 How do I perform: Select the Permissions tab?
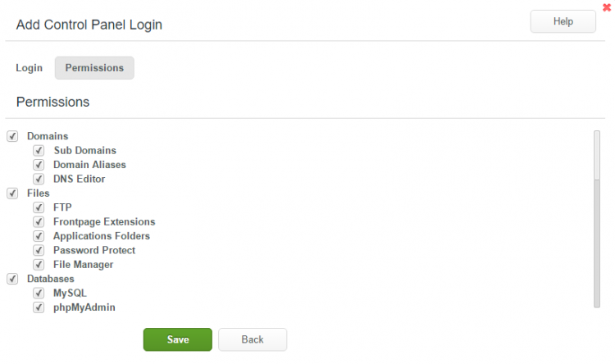tap(94, 68)
